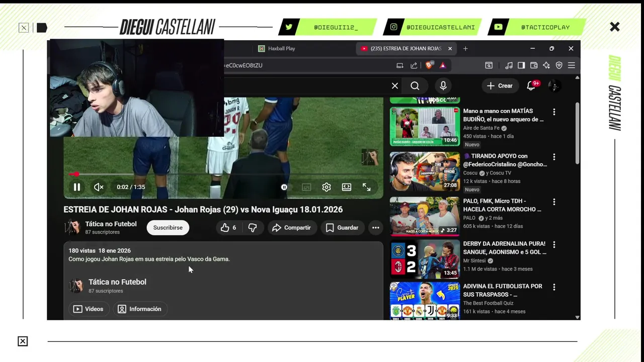
Task: Open the Brave playlist music icon
Action: 509,65
